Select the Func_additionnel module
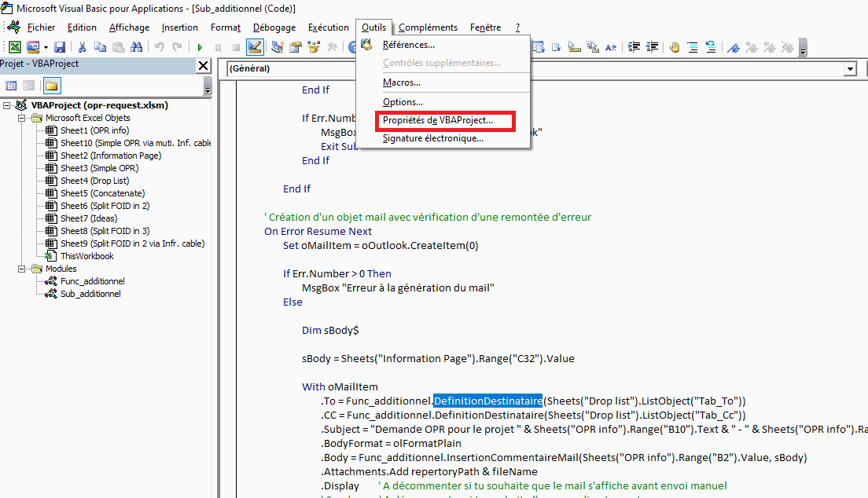Image resolution: width=868 pixels, height=498 pixels. 92,281
